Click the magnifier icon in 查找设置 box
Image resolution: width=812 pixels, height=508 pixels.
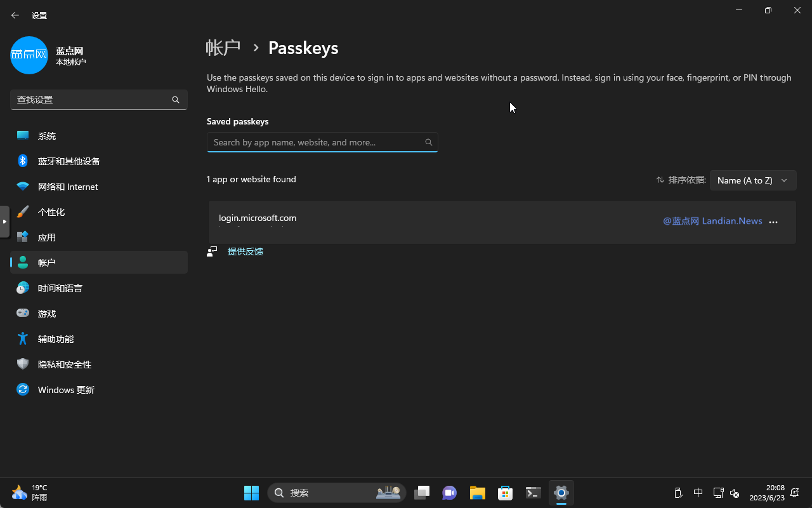(176, 100)
